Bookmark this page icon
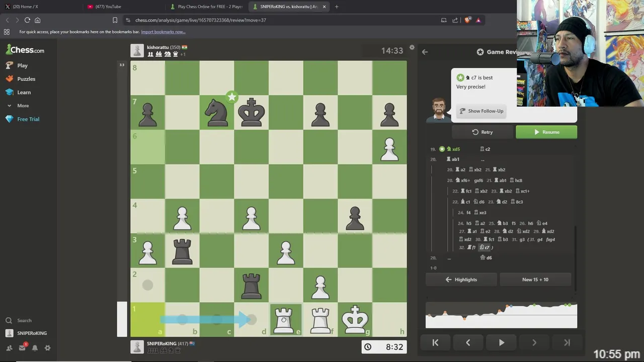644x362 pixels. tap(115, 20)
